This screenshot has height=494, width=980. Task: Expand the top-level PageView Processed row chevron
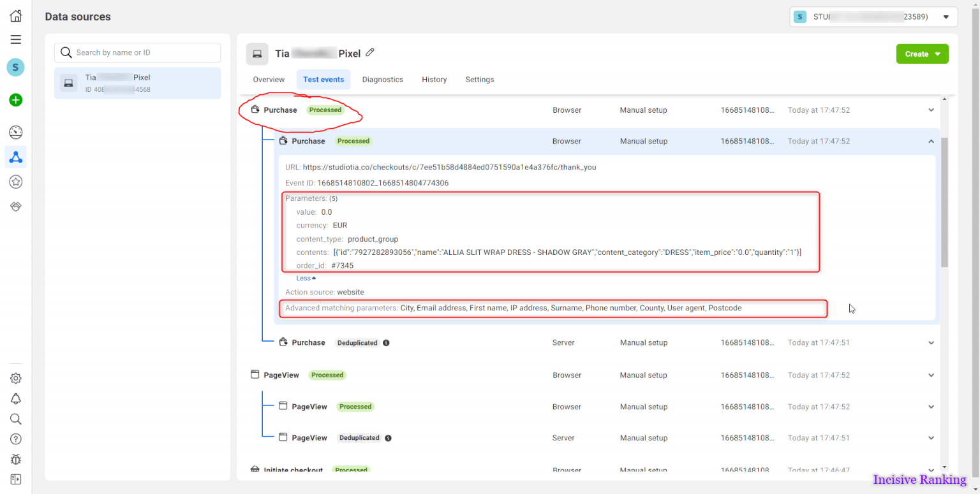tap(931, 375)
